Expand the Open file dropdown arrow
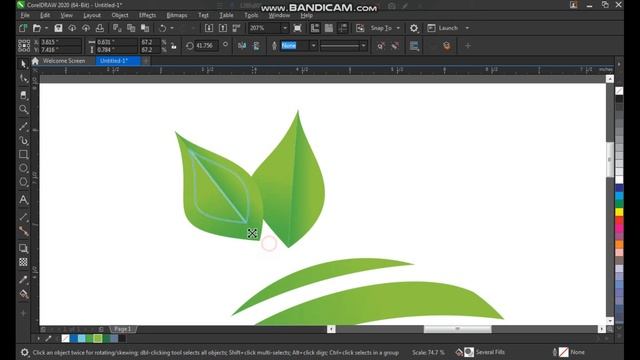The image size is (640, 360). point(46,28)
